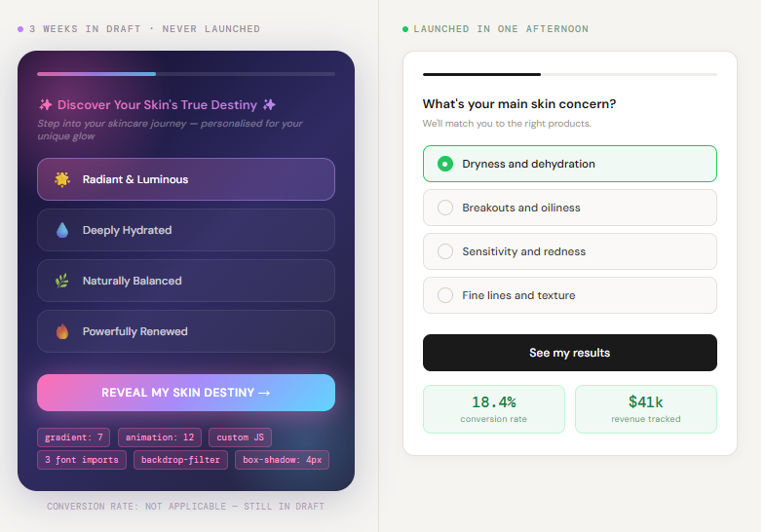The image size is (765, 532).
Task: Click the 3 font imports tag
Action: [x=81, y=460]
